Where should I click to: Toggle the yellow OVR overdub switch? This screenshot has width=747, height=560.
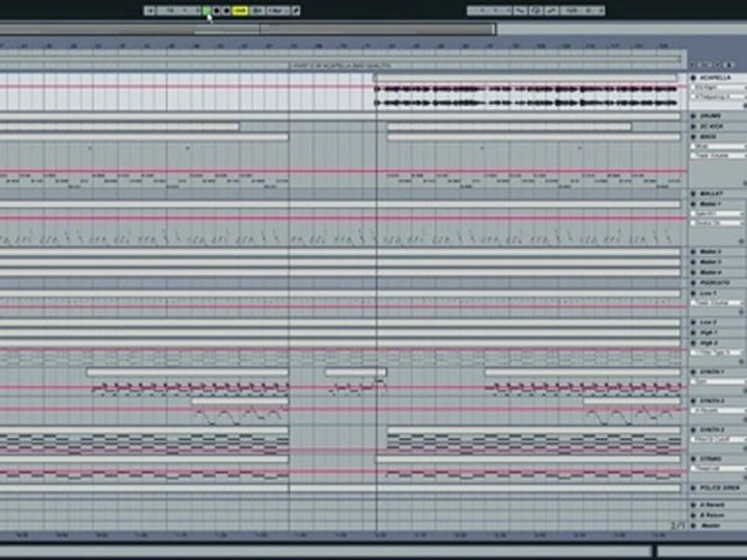pos(240,10)
